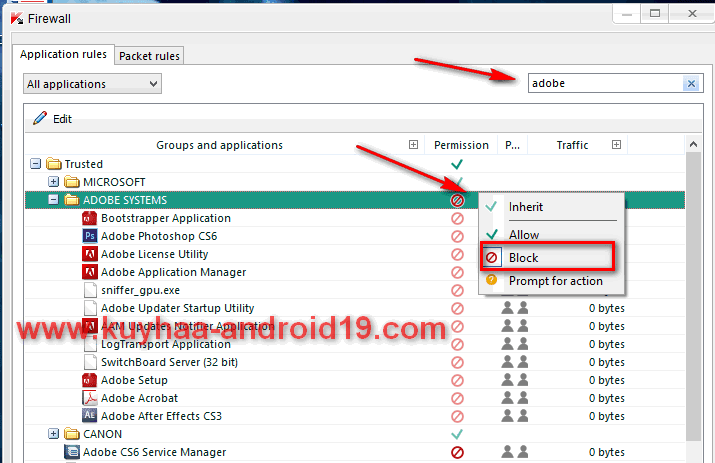This screenshot has width=715, height=463.
Task: Toggle permission for Adobe Application Manager
Action: pyautogui.click(x=457, y=272)
